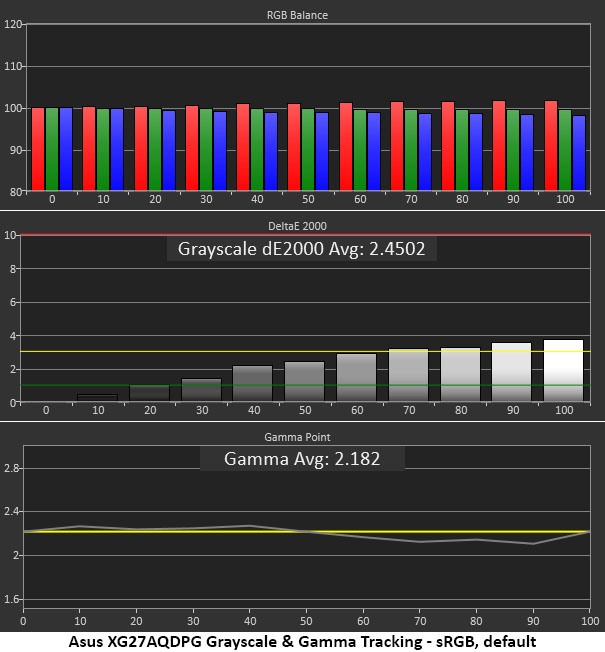Click the green bar at 0 in RGB Balance
The image size is (605, 652).
(52, 149)
